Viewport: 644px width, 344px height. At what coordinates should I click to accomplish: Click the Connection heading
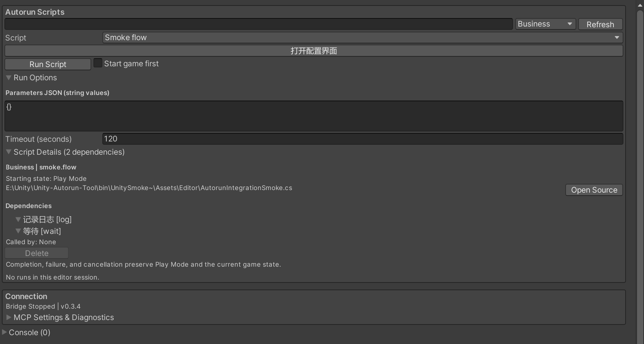click(x=26, y=296)
